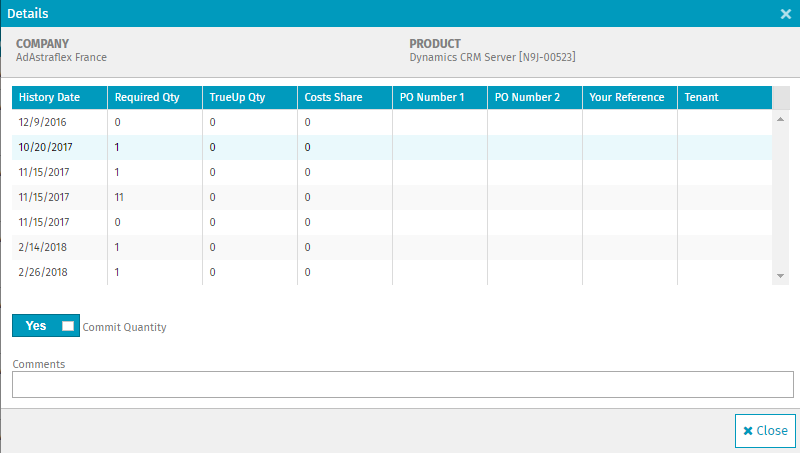Close the Details dialog with X icon
The image size is (800, 453).
786,14
